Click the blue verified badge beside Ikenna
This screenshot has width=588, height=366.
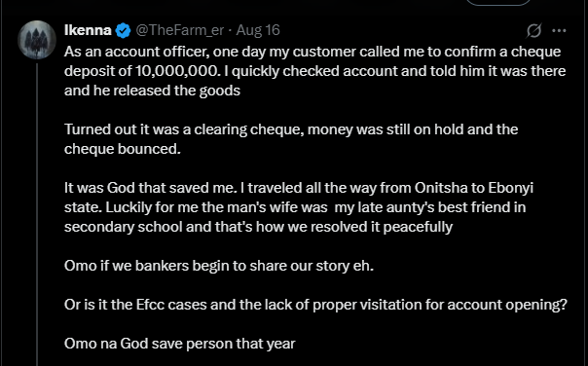123,31
